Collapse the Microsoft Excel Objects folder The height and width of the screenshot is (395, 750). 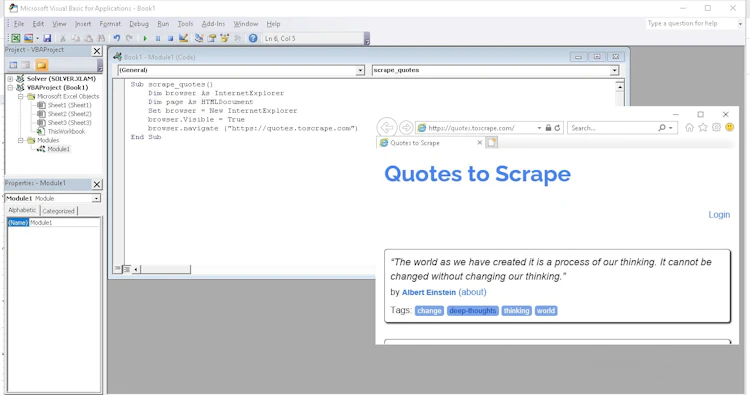point(21,97)
